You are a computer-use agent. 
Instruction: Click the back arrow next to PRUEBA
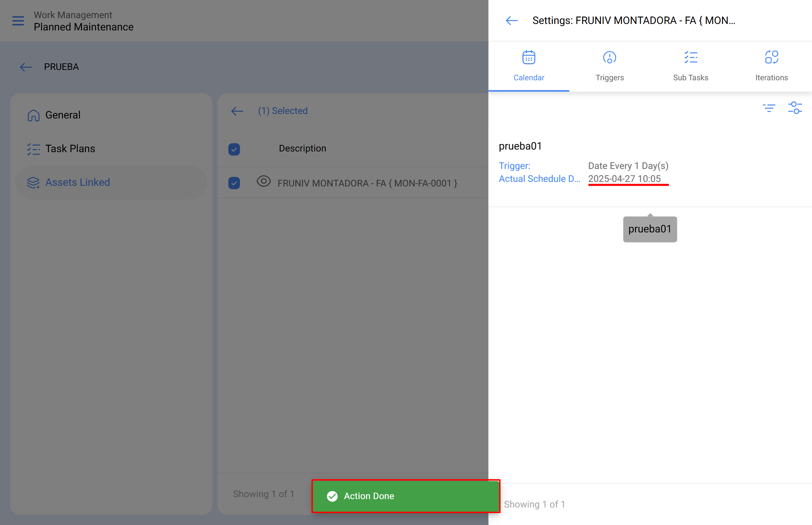coord(26,67)
